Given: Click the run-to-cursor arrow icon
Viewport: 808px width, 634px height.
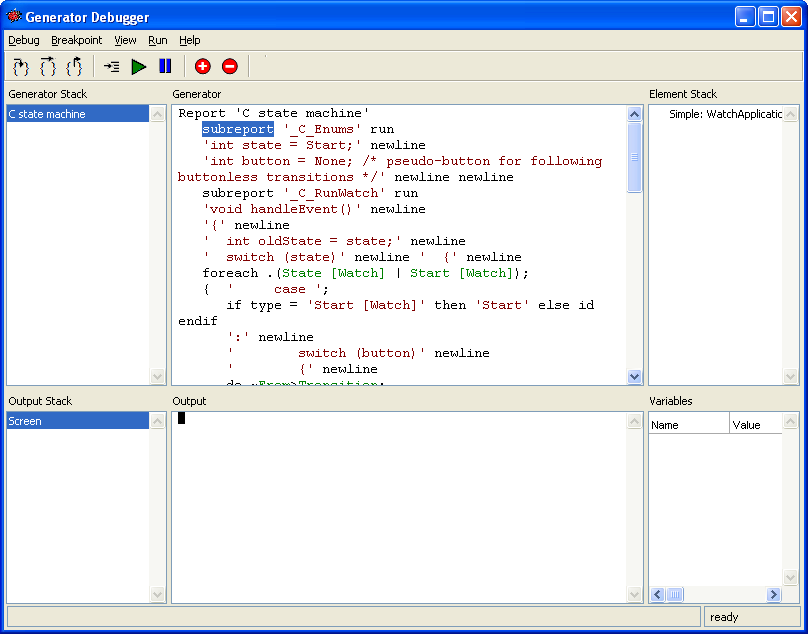Looking at the screenshot, I should 111,67.
